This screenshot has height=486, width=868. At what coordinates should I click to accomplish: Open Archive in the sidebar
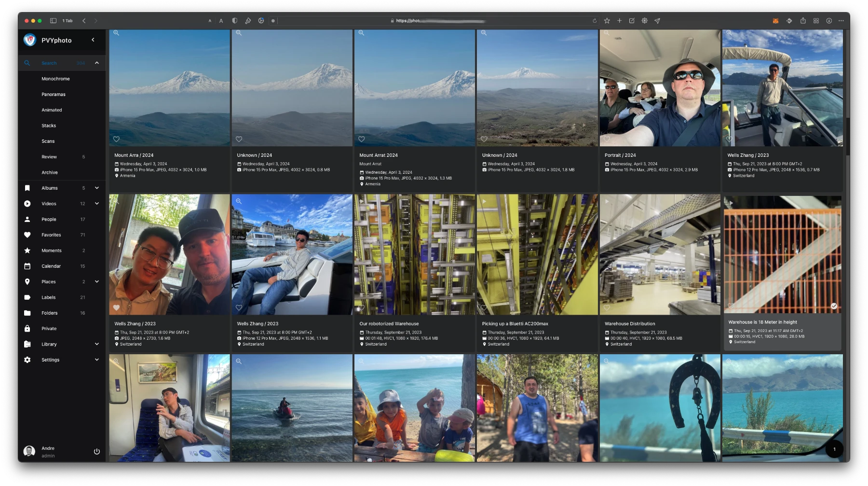click(50, 172)
